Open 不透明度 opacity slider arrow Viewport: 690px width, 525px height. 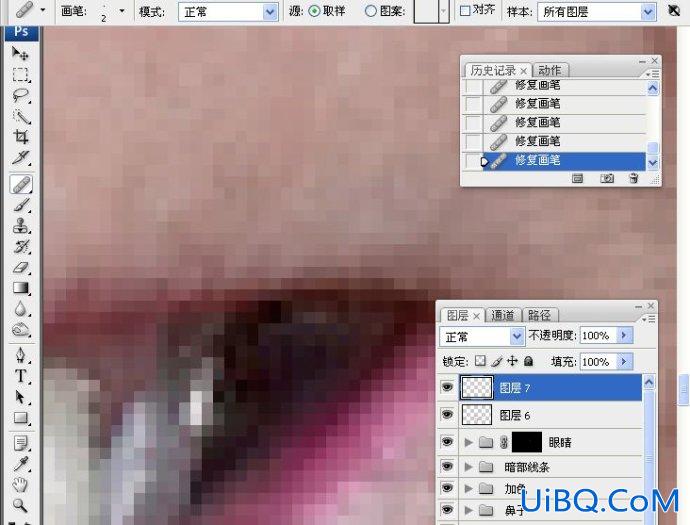[x=624, y=336]
